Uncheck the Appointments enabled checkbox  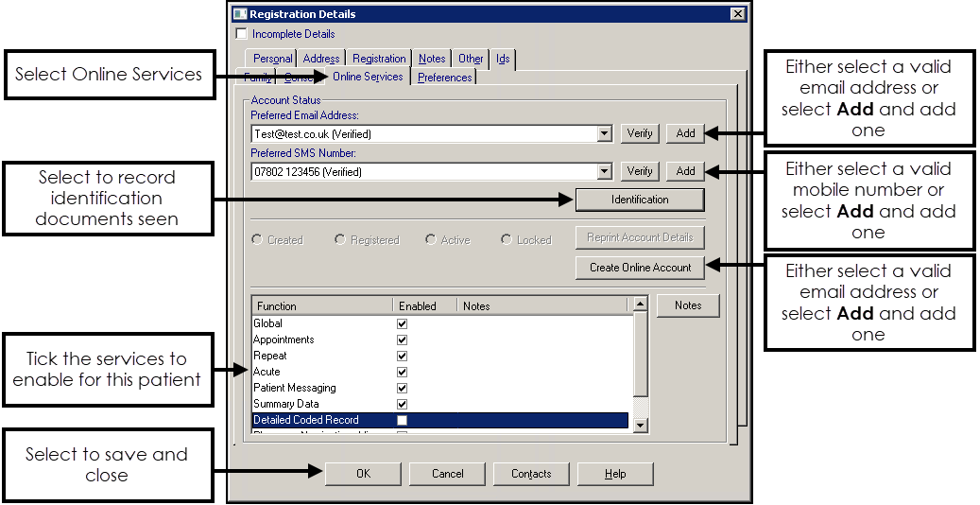(402, 340)
